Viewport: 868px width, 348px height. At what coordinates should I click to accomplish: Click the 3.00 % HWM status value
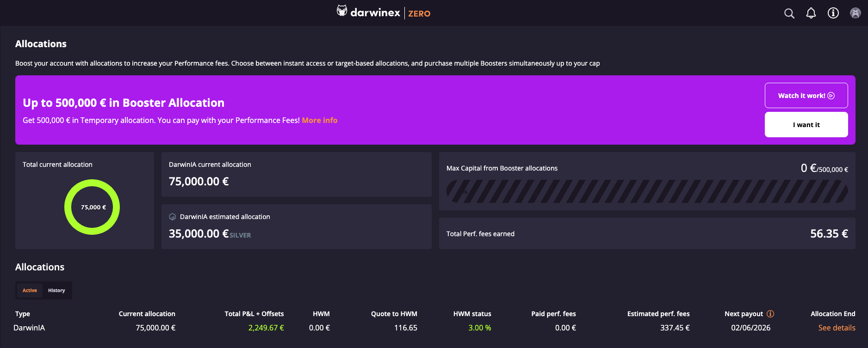coord(480,328)
